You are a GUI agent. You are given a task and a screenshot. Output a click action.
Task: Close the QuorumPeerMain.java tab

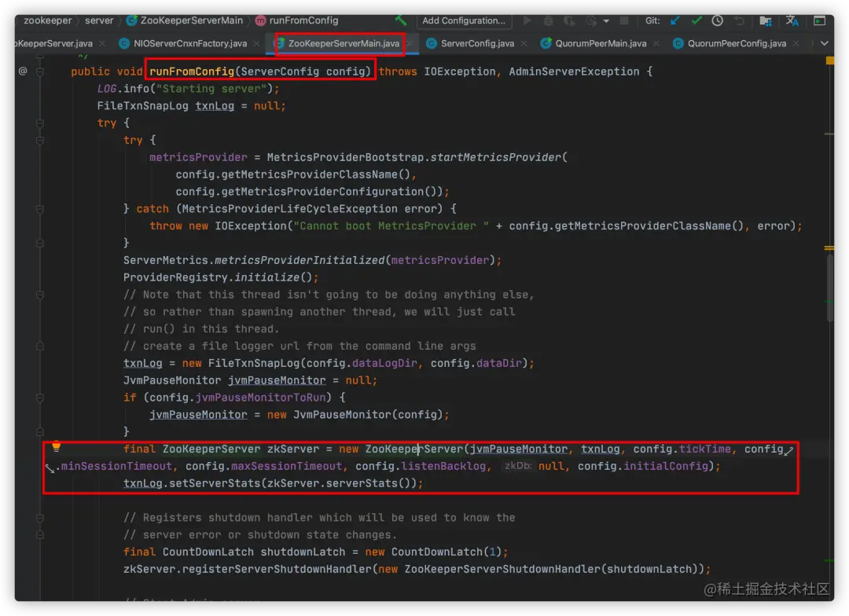point(656,43)
